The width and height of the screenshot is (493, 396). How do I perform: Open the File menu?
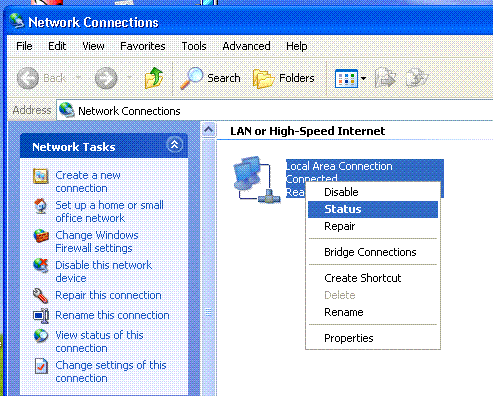tap(24, 46)
